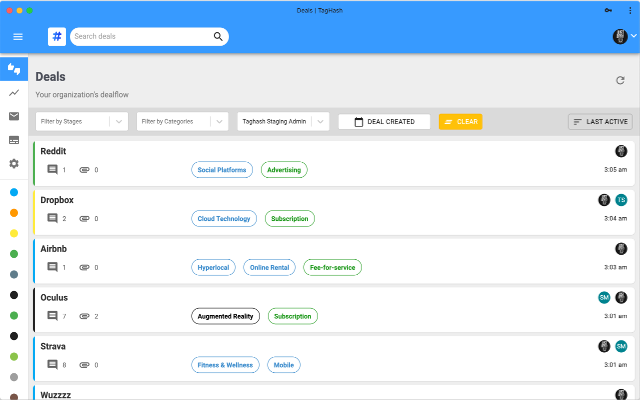
Task: Select the light green dot in sidebar
Action: coord(14,357)
